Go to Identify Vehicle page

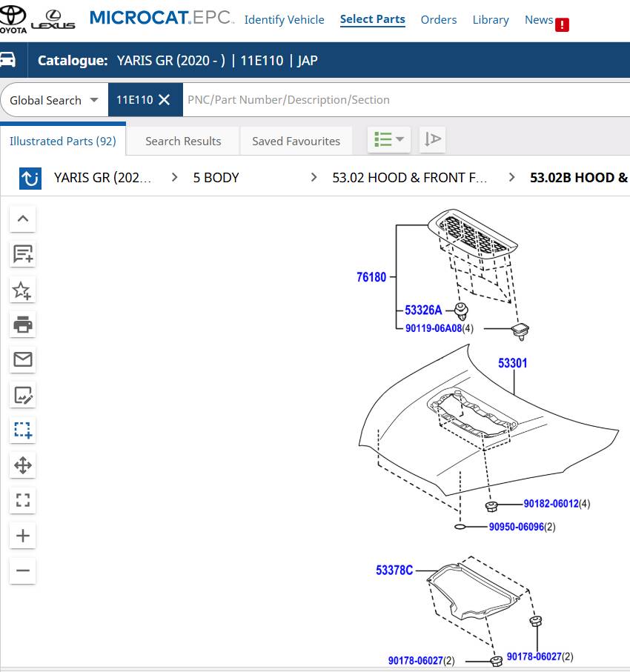284,20
